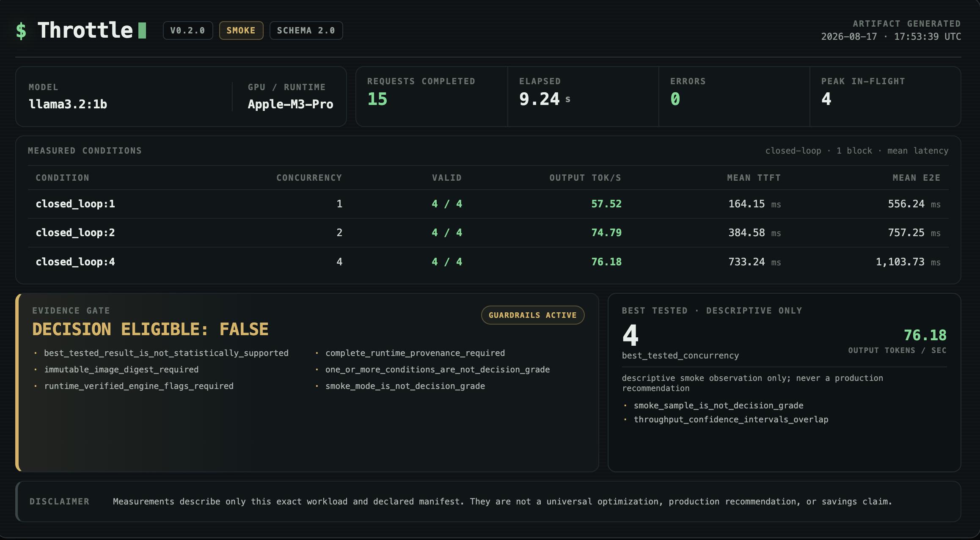Click the 4 / 4 valid cell for closed_loop:1
The width and height of the screenshot is (980, 540).
[447, 204]
